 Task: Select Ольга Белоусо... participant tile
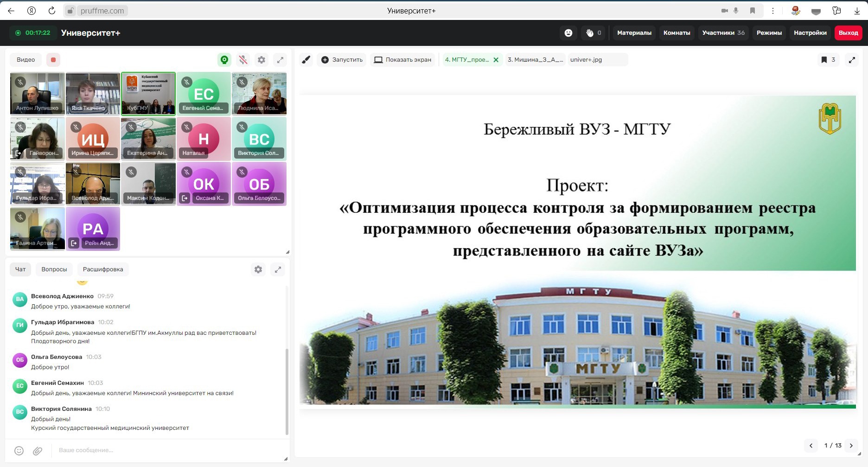tap(259, 184)
